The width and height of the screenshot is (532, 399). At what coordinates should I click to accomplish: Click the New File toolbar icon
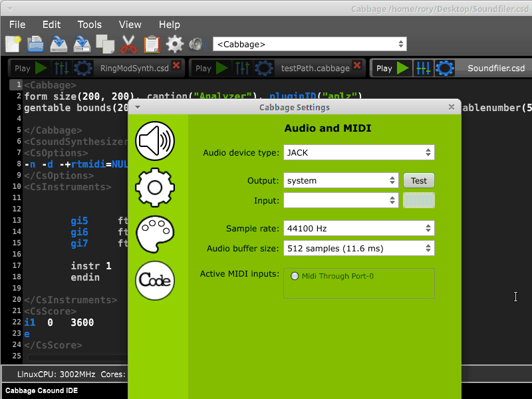tap(13, 45)
